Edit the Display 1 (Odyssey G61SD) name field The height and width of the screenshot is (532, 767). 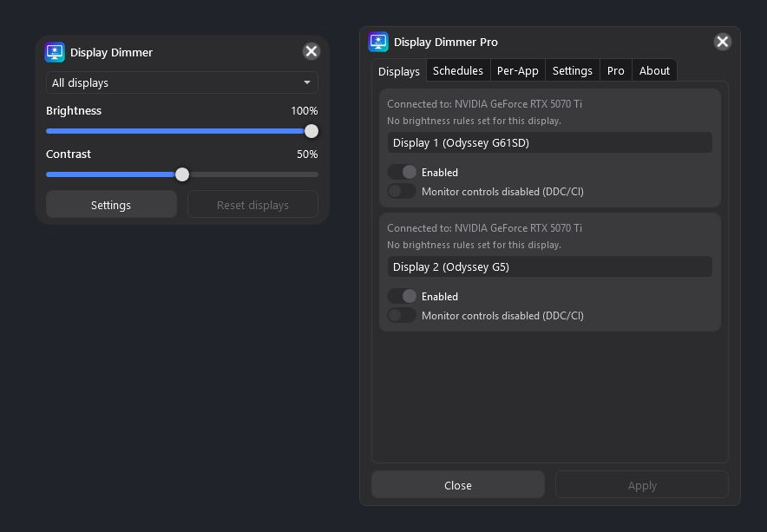click(x=550, y=142)
